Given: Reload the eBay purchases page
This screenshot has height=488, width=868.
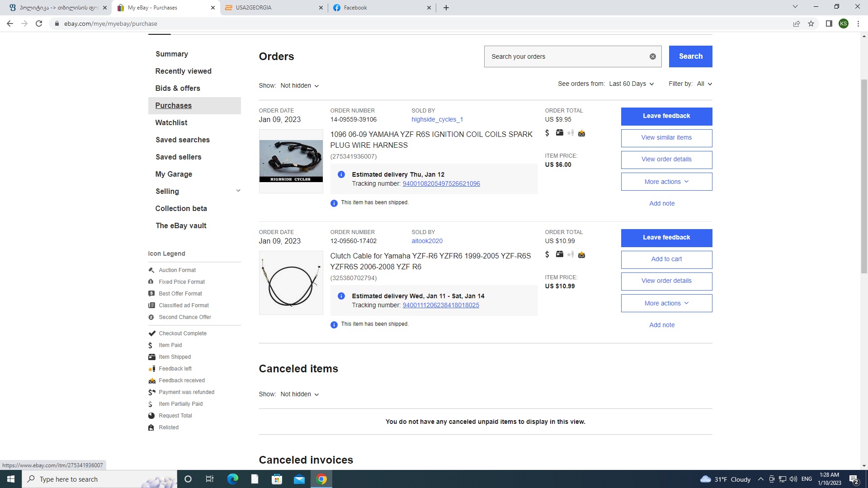Looking at the screenshot, I should pyautogui.click(x=39, y=23).
